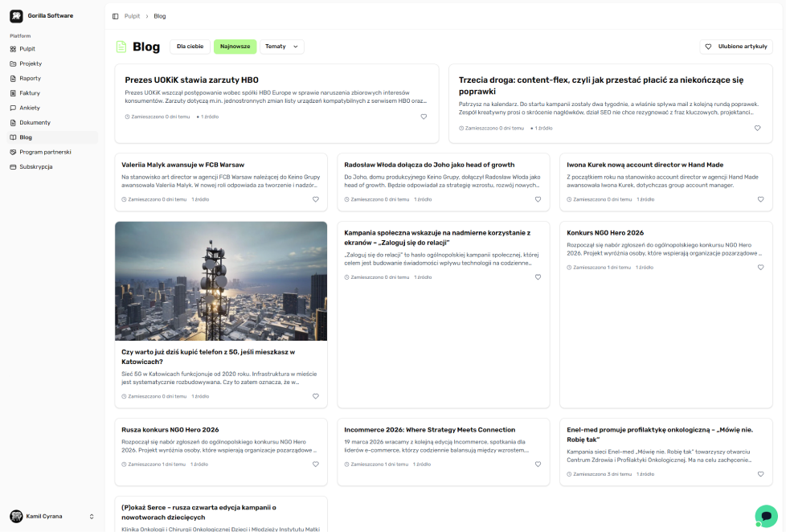Select the Najnowsze tab
786x532 pixels.
point(235,47)
